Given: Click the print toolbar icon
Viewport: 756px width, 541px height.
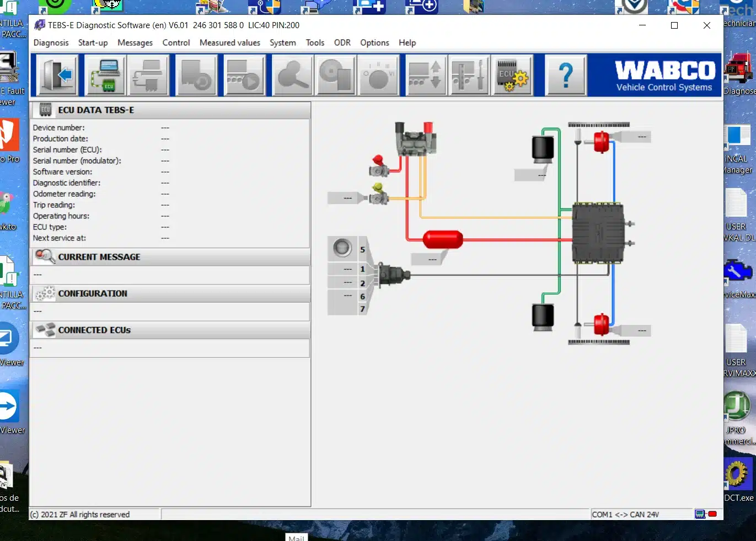Looking at the screenshot, I should (149, 76).
